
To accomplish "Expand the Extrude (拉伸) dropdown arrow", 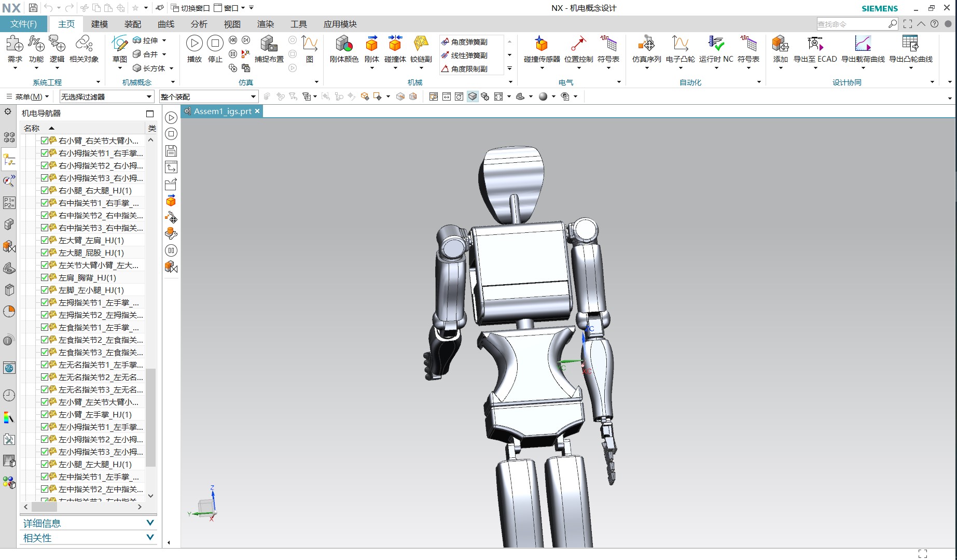I will click(164, 40).
